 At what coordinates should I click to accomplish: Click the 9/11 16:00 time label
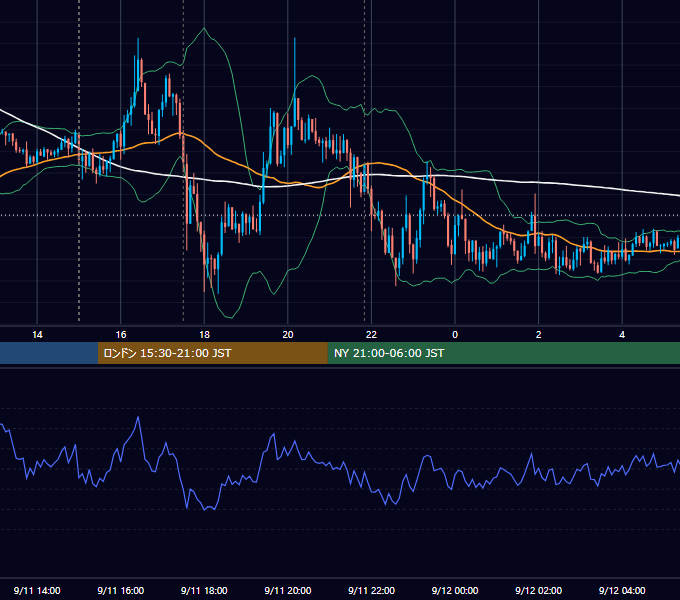click(x=121, y=590)
